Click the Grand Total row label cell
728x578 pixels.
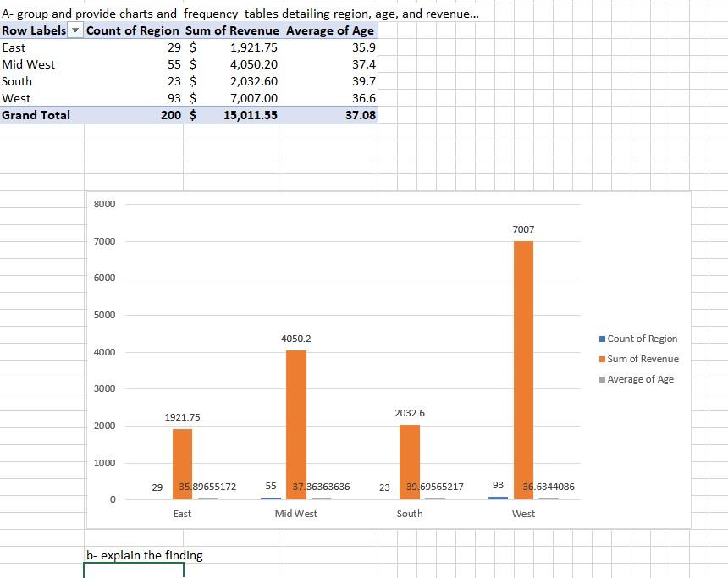(36, 115)
